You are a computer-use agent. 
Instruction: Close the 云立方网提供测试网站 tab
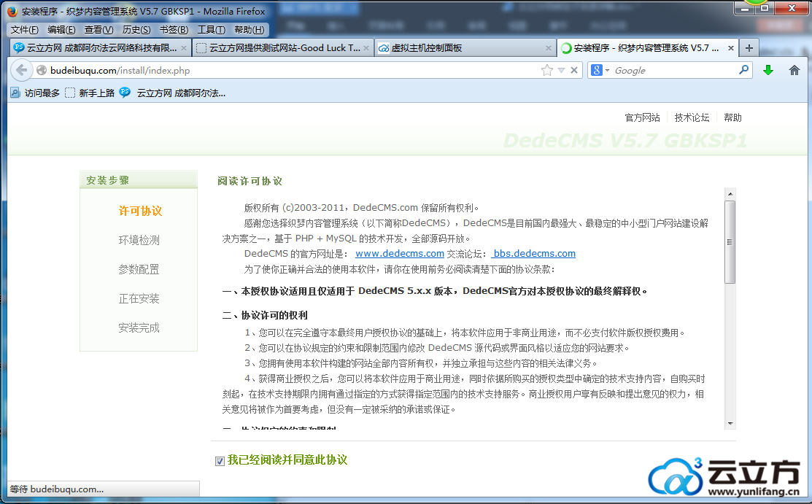(366, 48)
